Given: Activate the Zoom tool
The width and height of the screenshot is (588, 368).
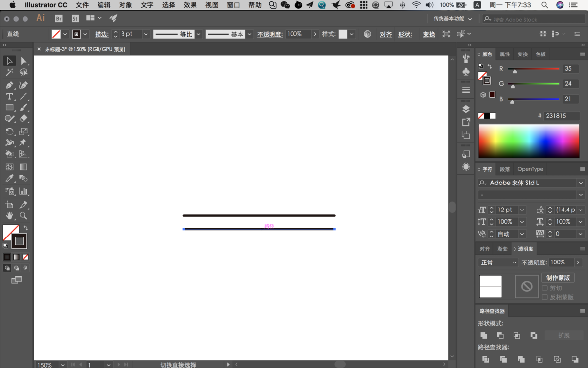Looking at the screenshot, I should [23, 216].
